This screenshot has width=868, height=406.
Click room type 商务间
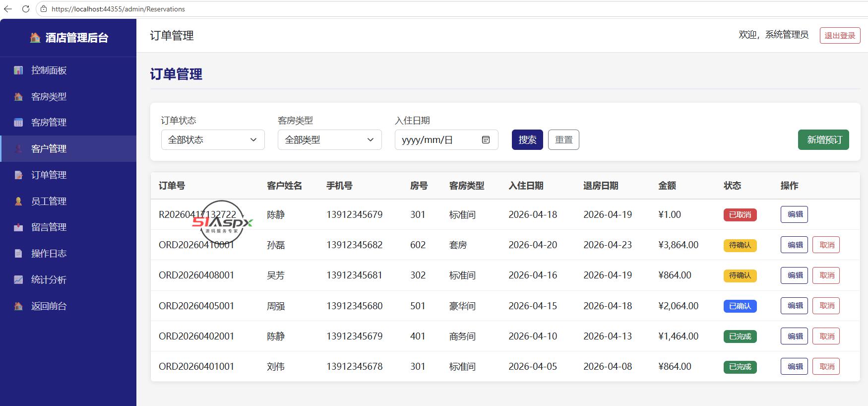point(462,336)
